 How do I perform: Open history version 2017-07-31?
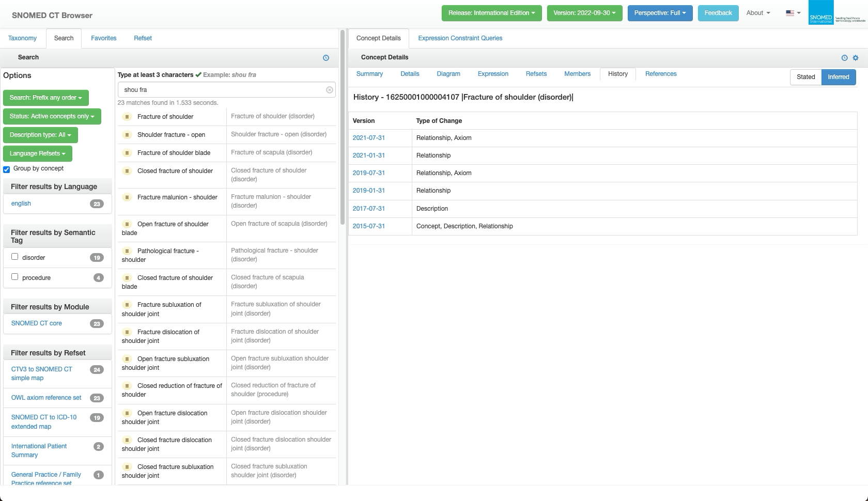pyautogui.click(x=368, y=209)
